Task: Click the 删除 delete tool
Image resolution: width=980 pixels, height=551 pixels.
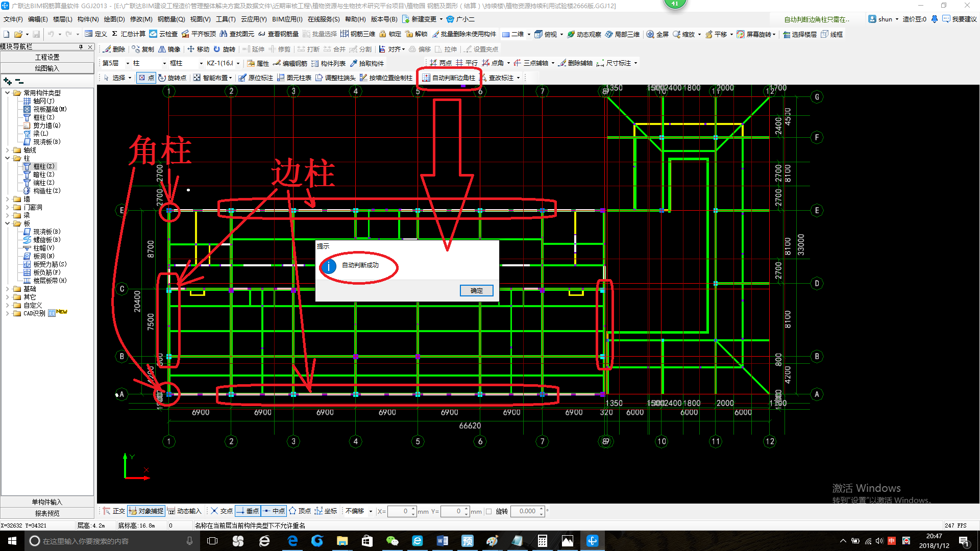Action: tap(114, 49)
